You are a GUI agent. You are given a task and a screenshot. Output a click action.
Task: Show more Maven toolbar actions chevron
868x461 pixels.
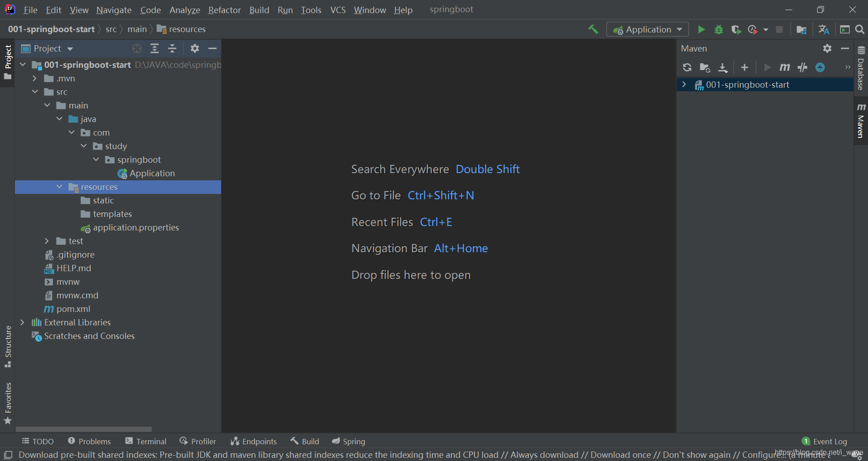coord(848,67)
